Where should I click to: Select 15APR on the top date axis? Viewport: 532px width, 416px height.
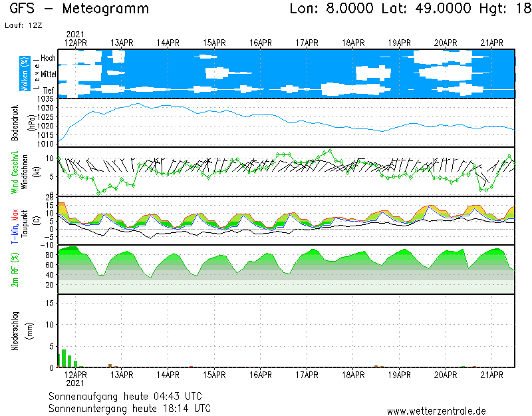215,43
